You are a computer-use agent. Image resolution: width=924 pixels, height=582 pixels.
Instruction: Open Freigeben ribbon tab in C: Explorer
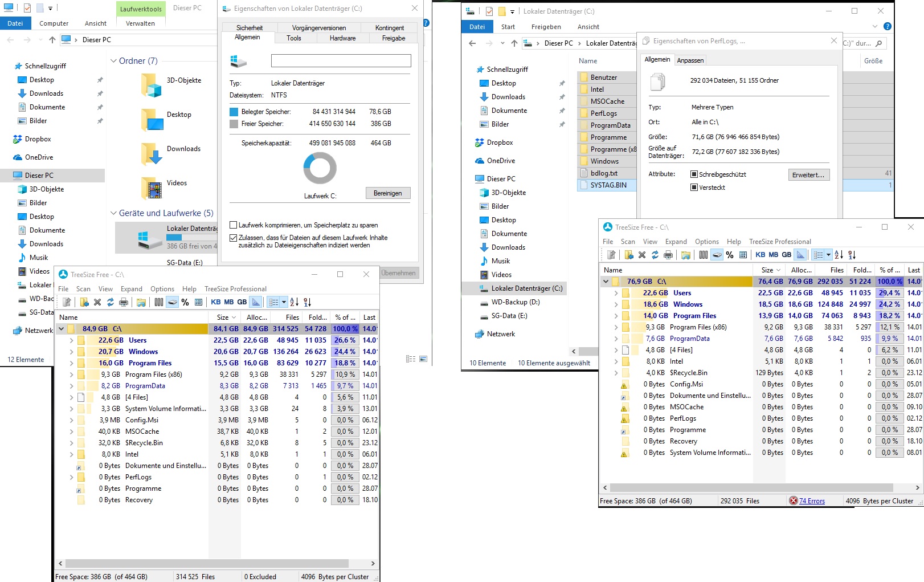(x=546, y=27)
